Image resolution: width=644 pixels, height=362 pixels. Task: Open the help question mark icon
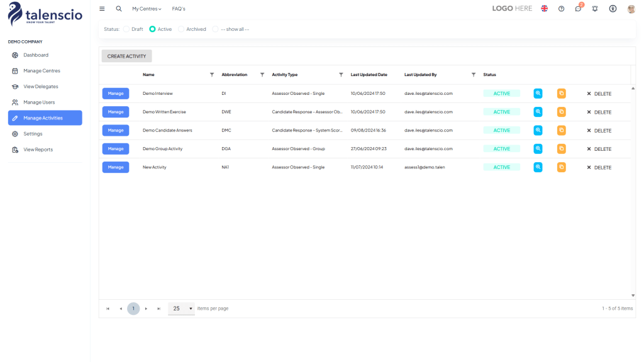[561, 9]
